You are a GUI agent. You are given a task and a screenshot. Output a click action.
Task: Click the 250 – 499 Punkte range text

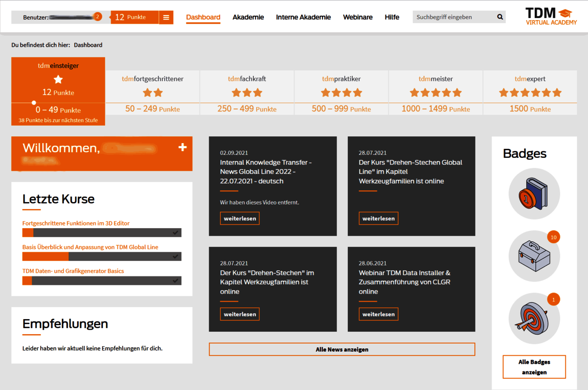pos(247,109)
